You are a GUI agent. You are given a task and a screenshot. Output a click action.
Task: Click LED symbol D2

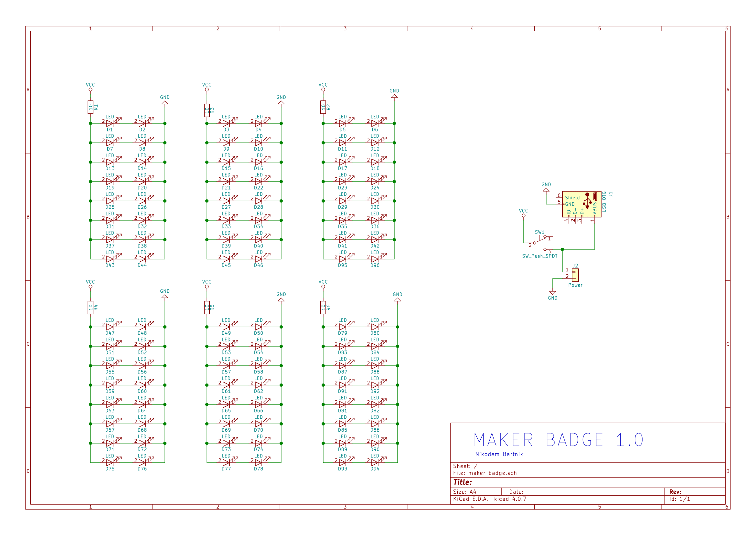tap(143, 123)
